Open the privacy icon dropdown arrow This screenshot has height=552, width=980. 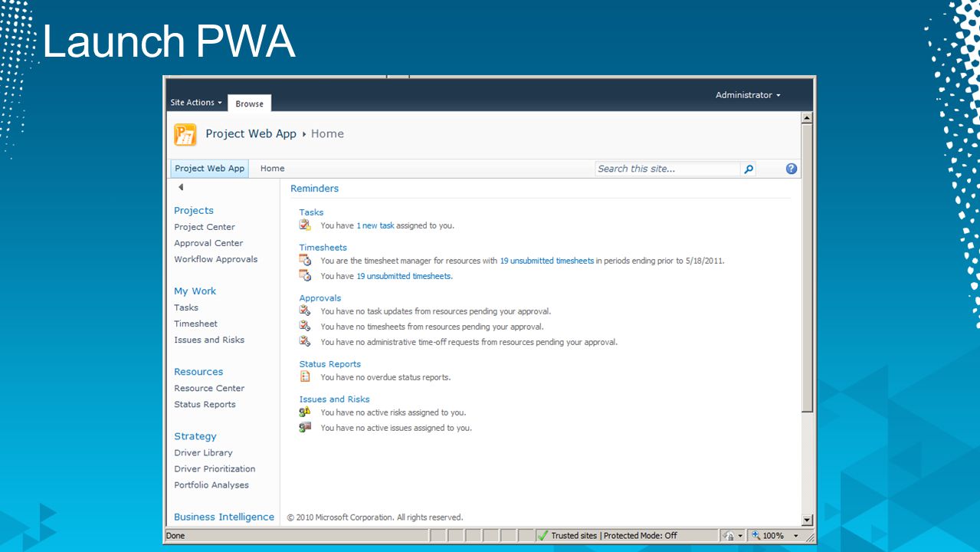click(741, 536)
